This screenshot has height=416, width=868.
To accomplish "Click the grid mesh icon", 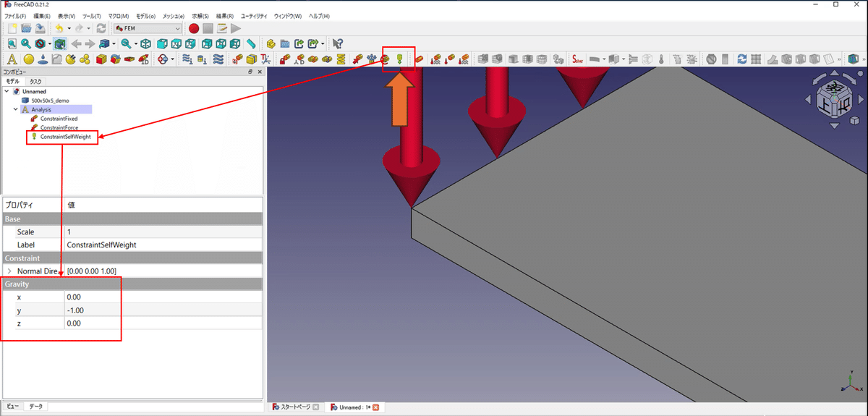I will point(754,59).
